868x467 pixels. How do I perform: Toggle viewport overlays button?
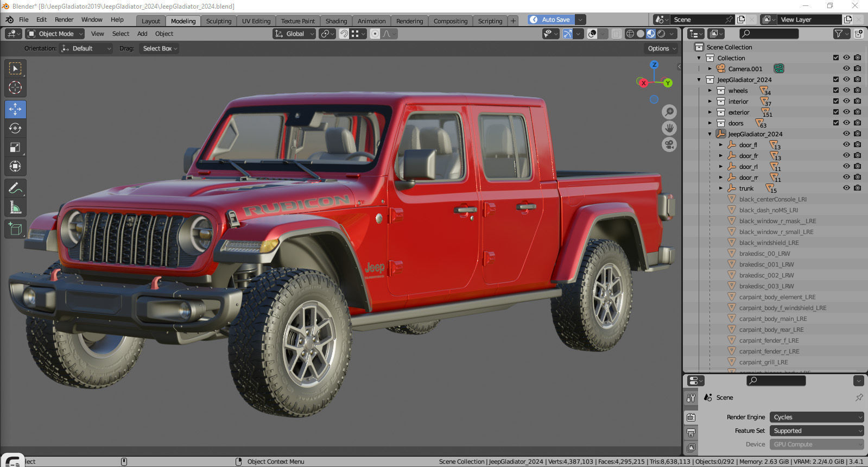pyautogui.click(x=592, y=34)
